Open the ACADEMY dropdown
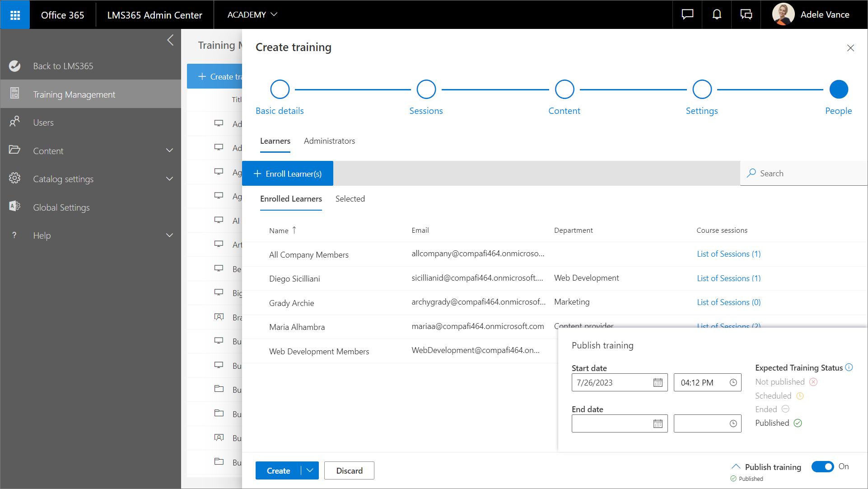This screenshot has width=868, height=489. point(252,14)
